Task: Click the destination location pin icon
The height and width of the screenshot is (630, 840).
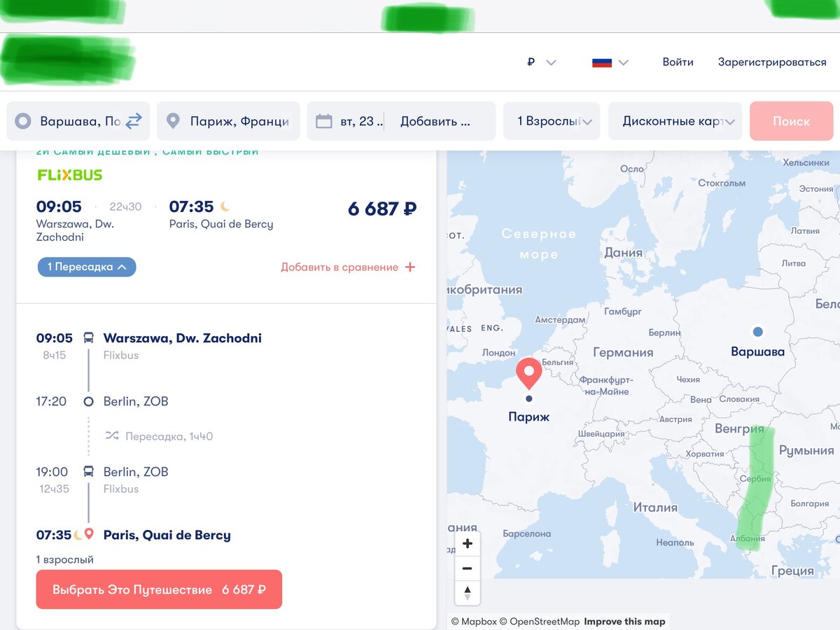Action: tap(174, 120)
